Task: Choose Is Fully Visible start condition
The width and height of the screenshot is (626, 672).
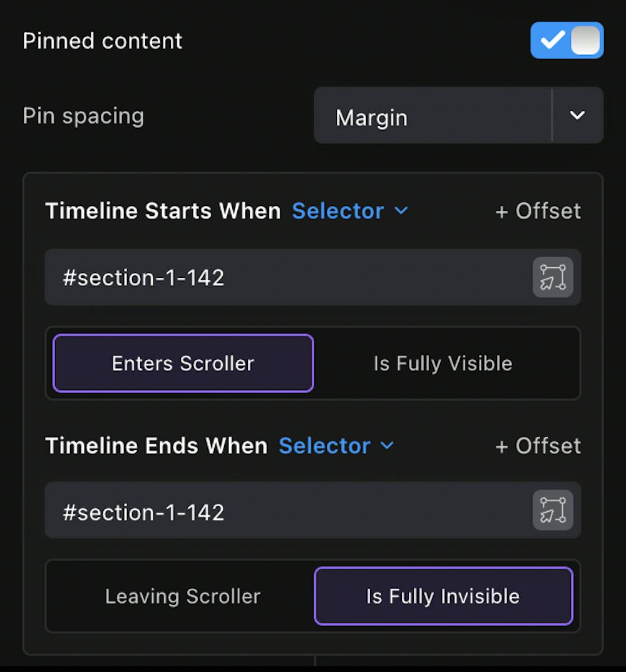Action: [x=443, y=363]
